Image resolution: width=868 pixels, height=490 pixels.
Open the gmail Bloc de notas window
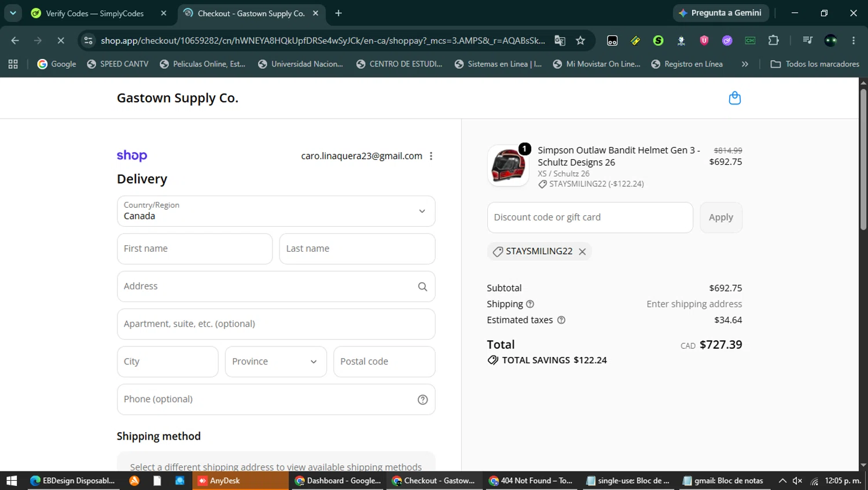click(x=723, y=481)
